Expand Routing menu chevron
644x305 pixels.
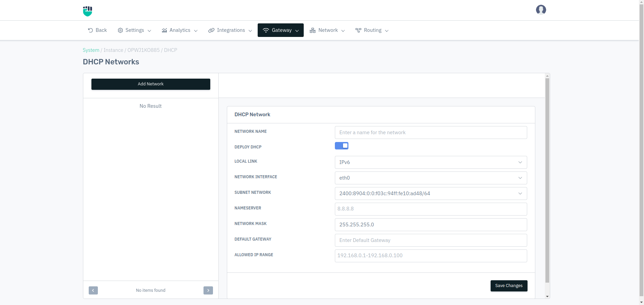coord(387,30)
